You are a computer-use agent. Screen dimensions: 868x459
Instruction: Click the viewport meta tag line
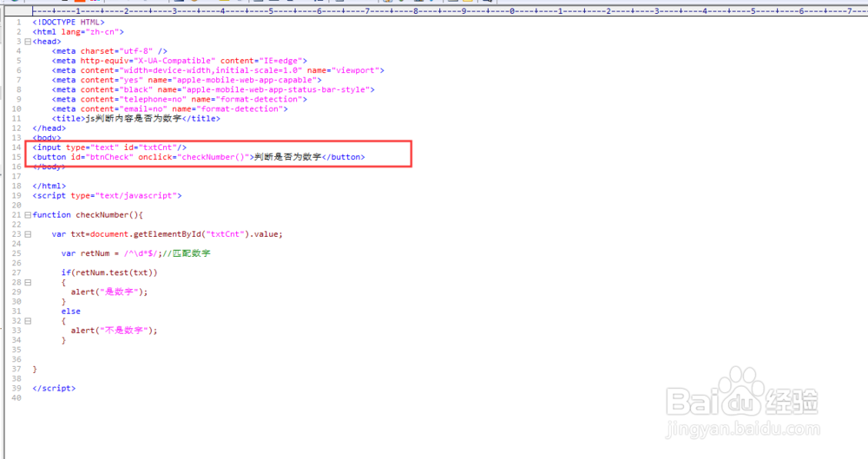tap(218, 70)
